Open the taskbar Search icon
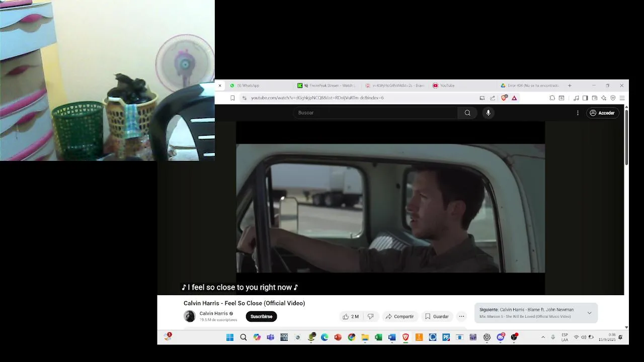This screenshot has height=362, width=644. coord(244,337)
